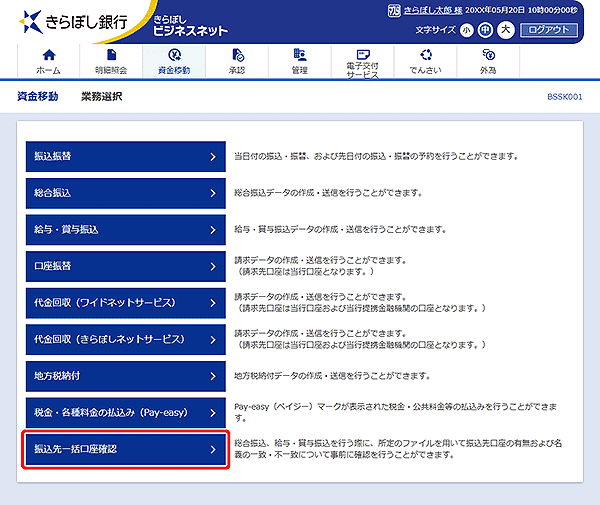Click 資金移動 page heading

click(38, 96)
